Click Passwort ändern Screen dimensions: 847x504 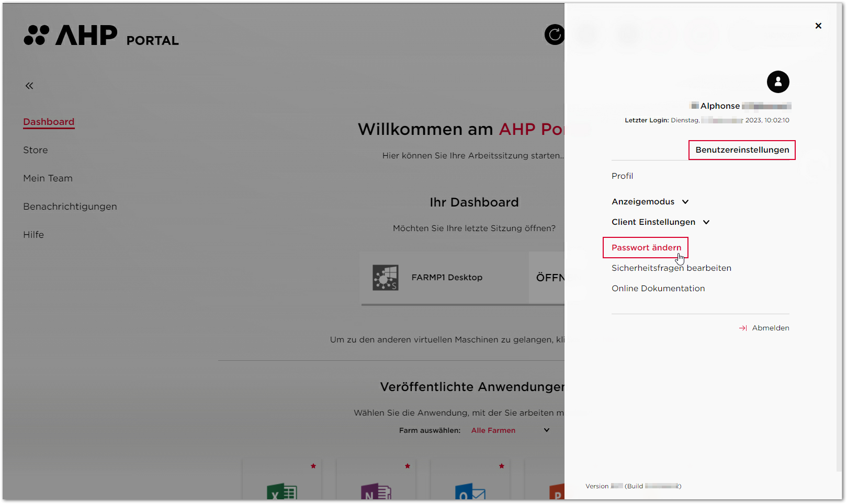pyautogui.click(x=646, y=248)
